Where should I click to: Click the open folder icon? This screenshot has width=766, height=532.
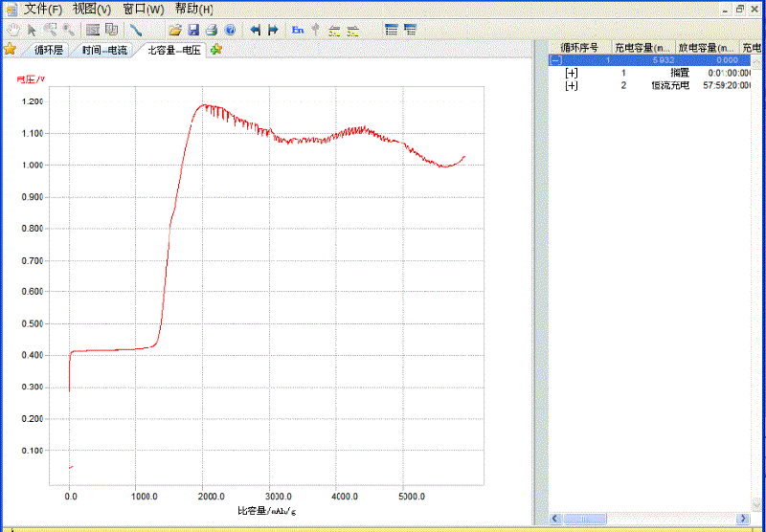(x=175, y=30)
